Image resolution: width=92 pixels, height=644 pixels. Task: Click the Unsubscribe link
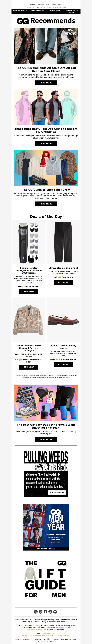[27, 635]
